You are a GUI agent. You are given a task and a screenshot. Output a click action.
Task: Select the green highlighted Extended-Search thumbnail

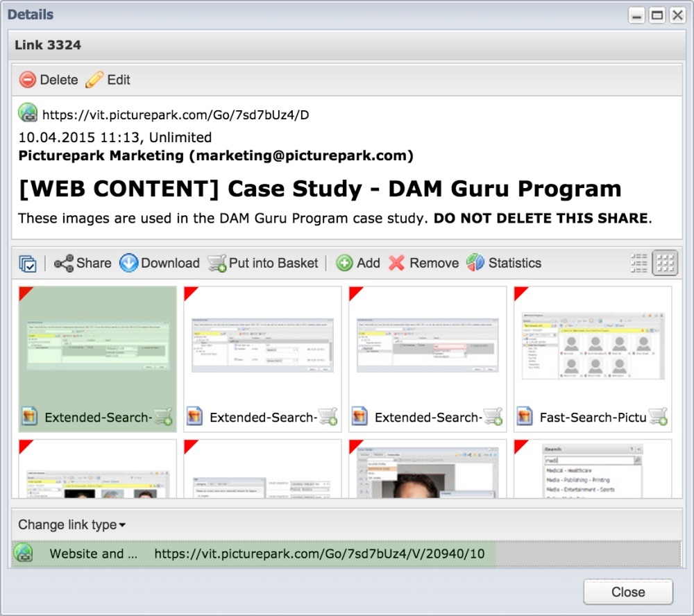tap(97, 359)
